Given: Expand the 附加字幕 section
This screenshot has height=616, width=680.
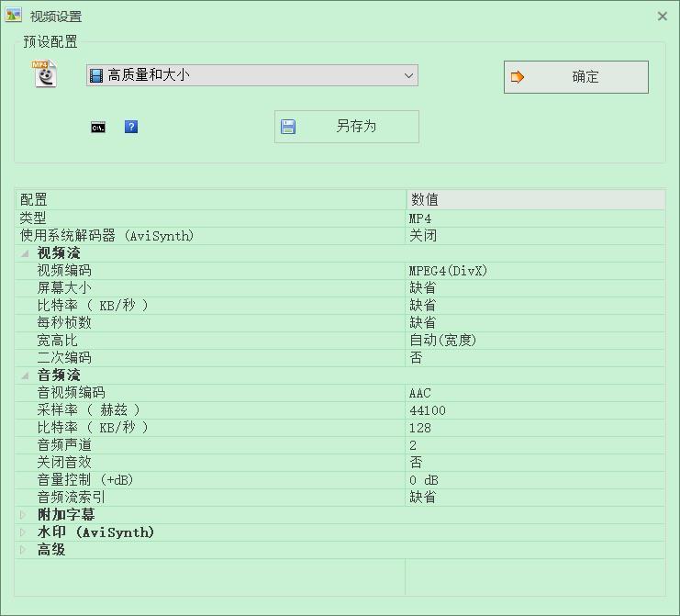Looking at the screenshot, I should [x=23, y=515].
